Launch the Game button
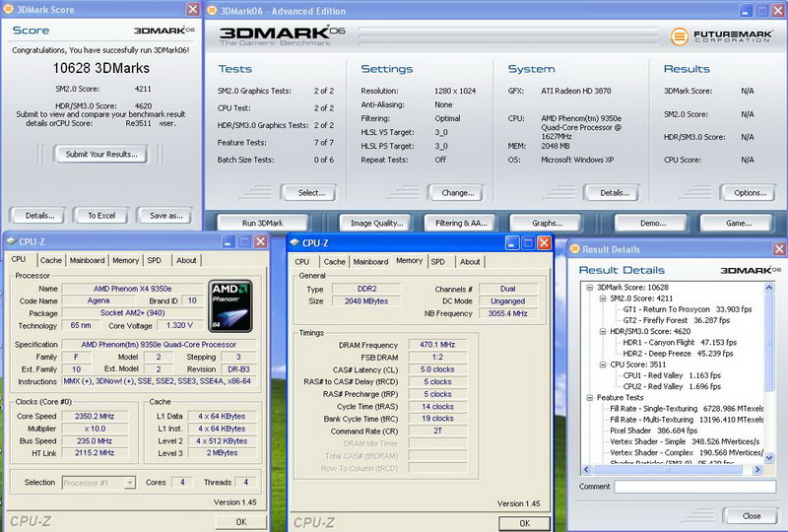This screenshot has width=788, height=532. tap(738, 224)
